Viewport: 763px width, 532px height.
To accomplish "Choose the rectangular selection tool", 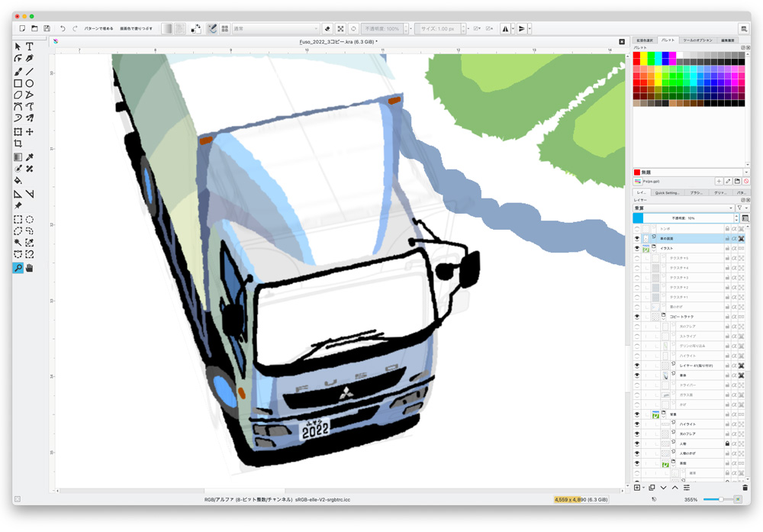I will pos(18,220).
